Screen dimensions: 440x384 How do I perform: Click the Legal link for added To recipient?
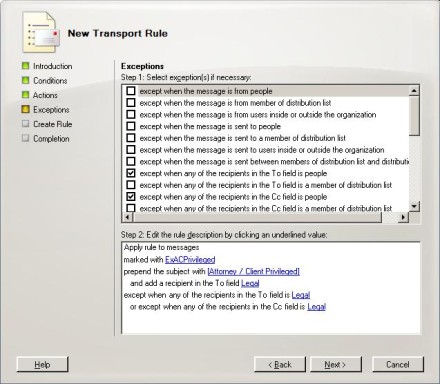pos(250,283)
